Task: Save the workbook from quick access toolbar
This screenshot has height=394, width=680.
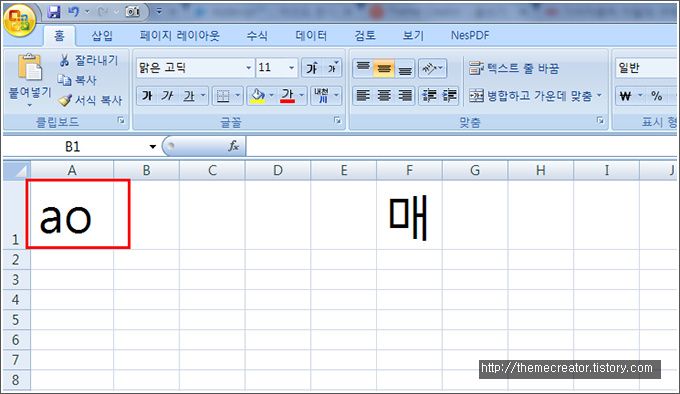Action: click(54, 12)
